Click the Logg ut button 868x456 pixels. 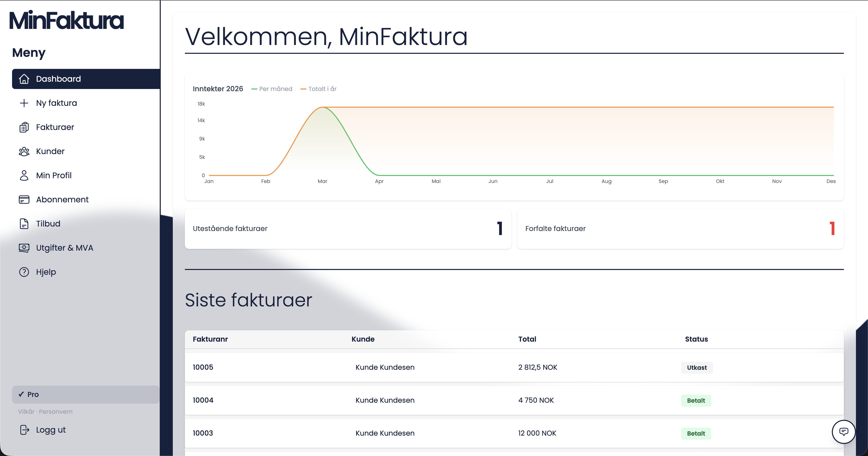(50, 430)
